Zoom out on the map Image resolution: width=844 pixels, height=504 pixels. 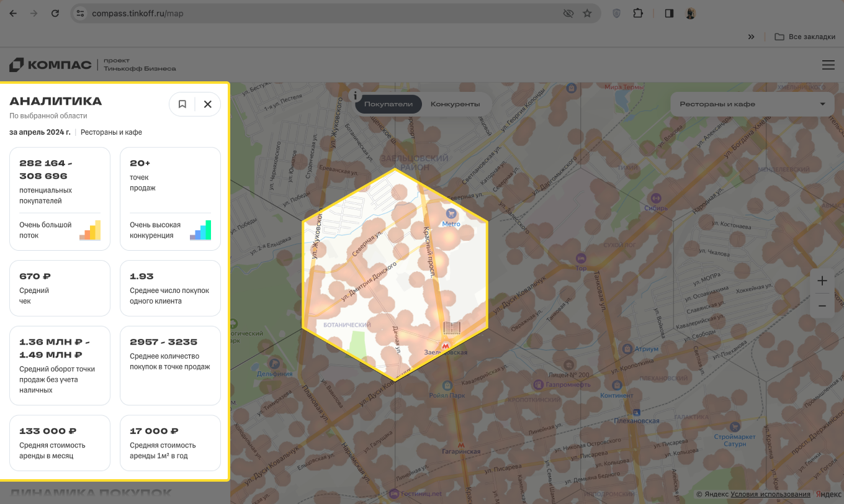point(822,306)
